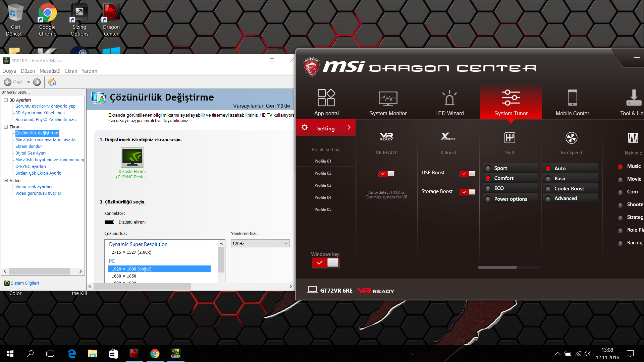Open the 120Hz refresh rate dropdown
Screen dimensions: 644x362
coord(260,243)
